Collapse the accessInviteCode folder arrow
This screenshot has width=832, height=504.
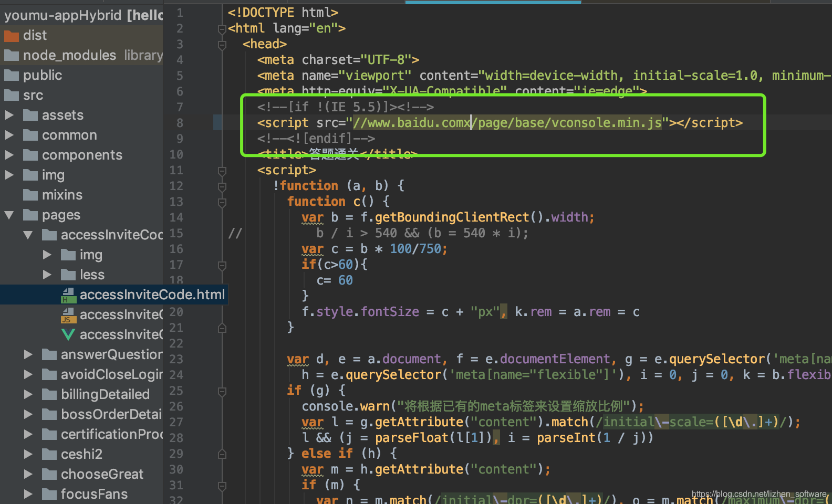coord(28,235)
